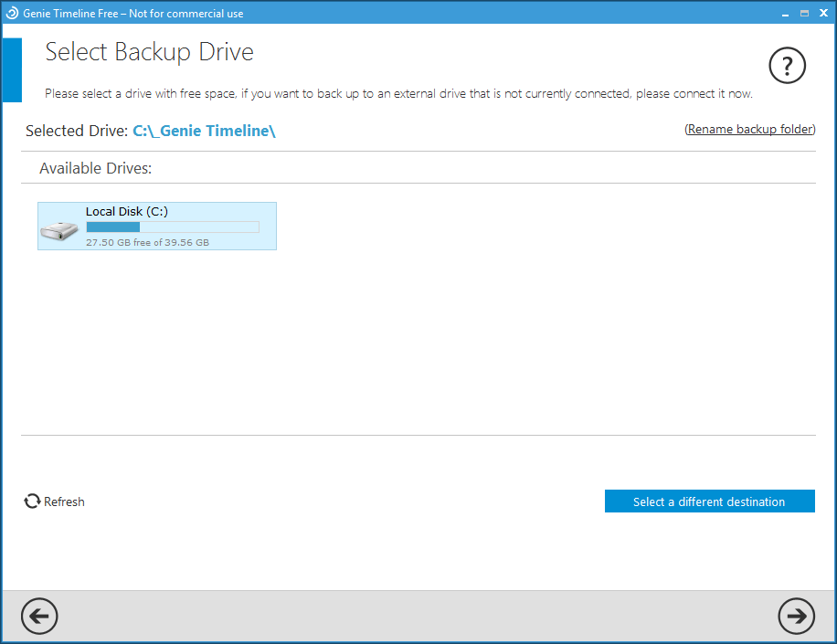Screen dimensions: 837x644
Task: Click the Help question mark icon
Action: pyautogui.click(x=787, y=66)
